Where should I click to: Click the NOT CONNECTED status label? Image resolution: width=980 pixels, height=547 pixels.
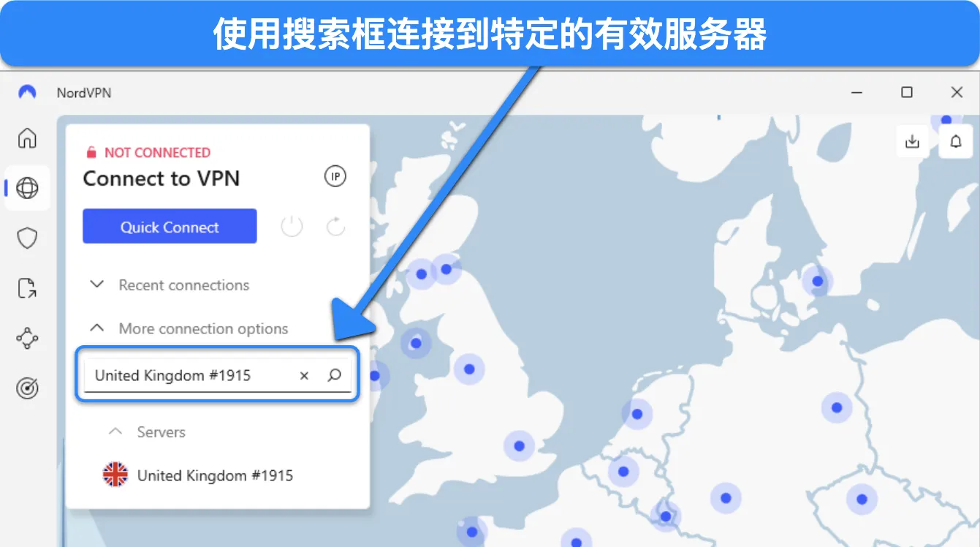[157, 153]
